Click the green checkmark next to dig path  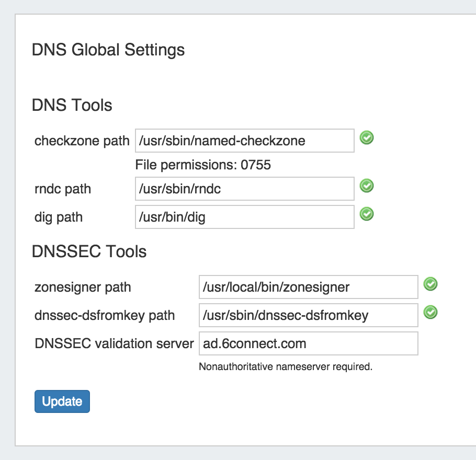(367, 214)
